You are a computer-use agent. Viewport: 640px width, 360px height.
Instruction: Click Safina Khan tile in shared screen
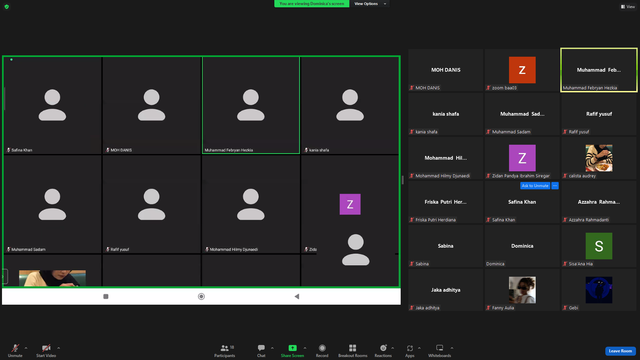53,105
